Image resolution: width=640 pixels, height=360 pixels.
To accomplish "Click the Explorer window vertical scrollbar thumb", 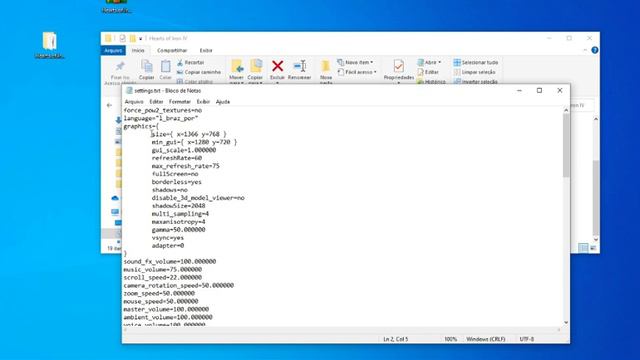I will pos(596,198).
